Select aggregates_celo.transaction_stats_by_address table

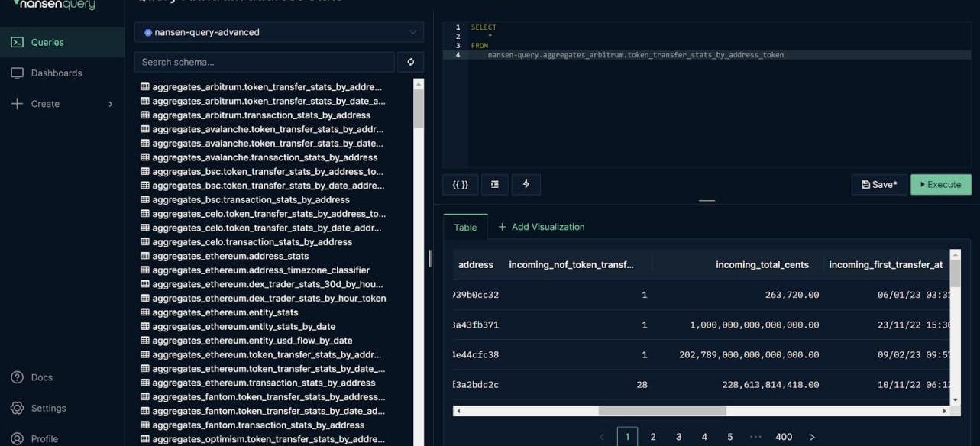[x=247, y=242]
